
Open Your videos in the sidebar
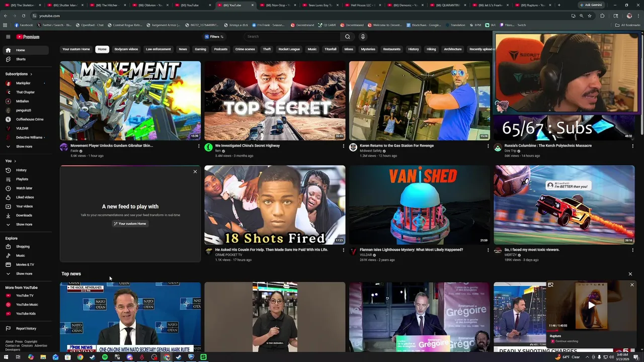pos(27,206)
